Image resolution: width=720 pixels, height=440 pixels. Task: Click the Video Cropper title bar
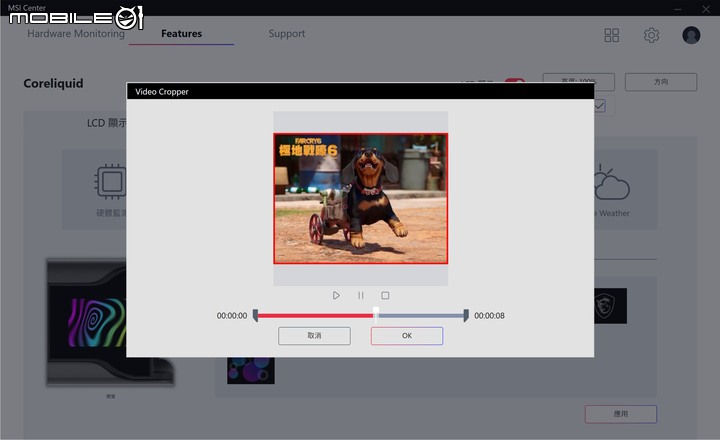coord(360,91)
